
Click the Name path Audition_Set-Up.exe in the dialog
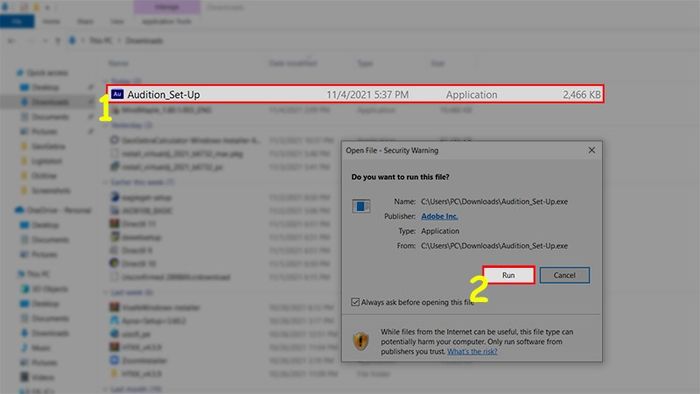point(494,202)
